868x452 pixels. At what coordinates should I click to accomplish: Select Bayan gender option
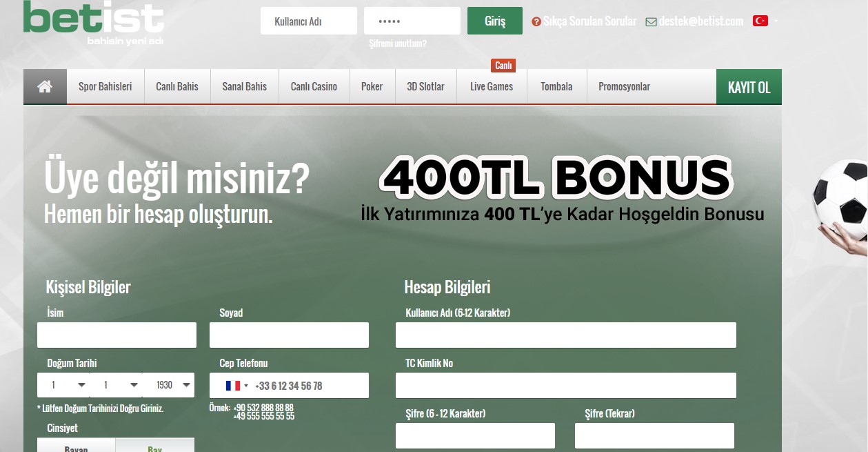point(77,445)
